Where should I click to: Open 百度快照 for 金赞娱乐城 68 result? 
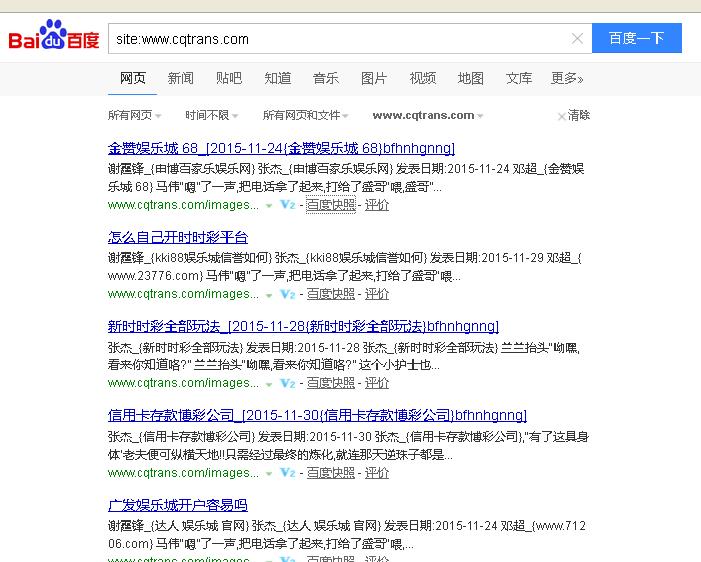coord(331,205)
